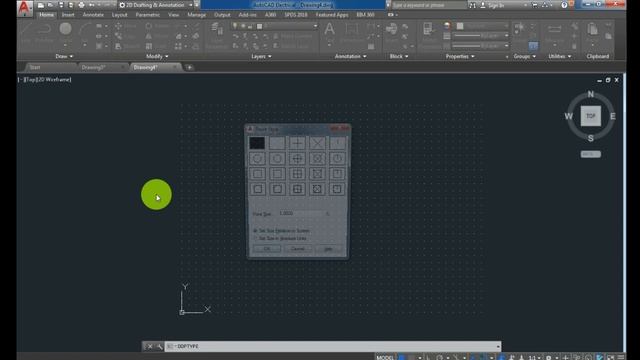Click the Plot printer icon in quick access toolbar

[x=81, y=5]
